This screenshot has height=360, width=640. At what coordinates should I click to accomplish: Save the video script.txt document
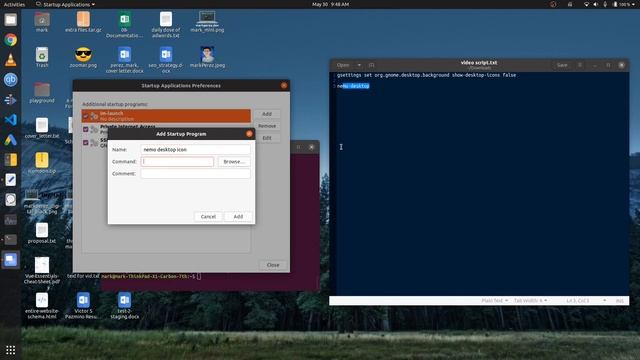[562, 65]
